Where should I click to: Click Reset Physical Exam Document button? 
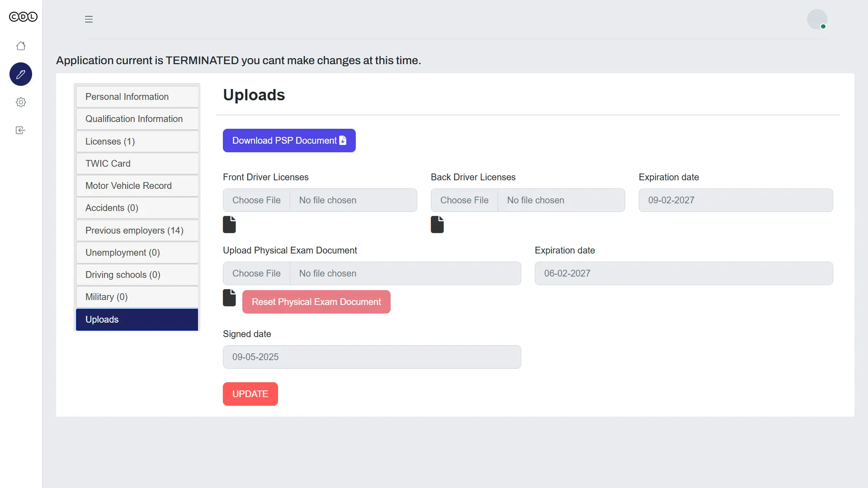(316, 302)
